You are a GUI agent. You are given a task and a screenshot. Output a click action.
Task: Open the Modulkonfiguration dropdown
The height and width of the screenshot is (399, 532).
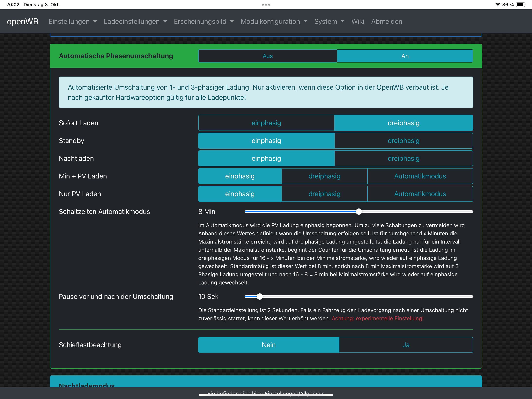pos(274,21)
